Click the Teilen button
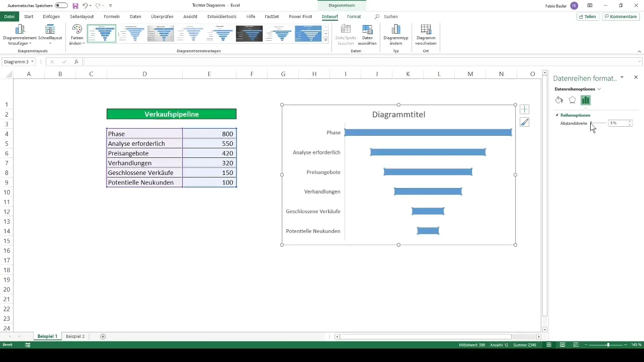 pos(588,17)
